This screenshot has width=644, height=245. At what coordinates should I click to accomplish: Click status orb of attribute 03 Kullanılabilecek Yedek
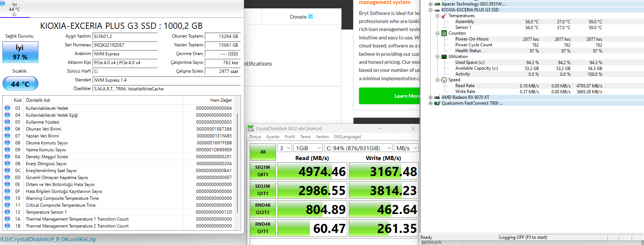pyautogui.click(x=7, y=108)
